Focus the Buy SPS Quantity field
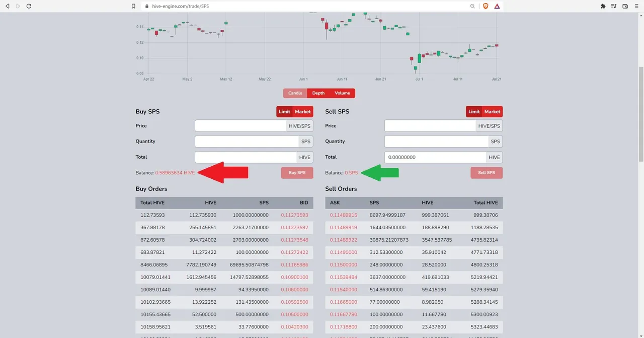Screen dimensions: 644x338 pos(247,142)
